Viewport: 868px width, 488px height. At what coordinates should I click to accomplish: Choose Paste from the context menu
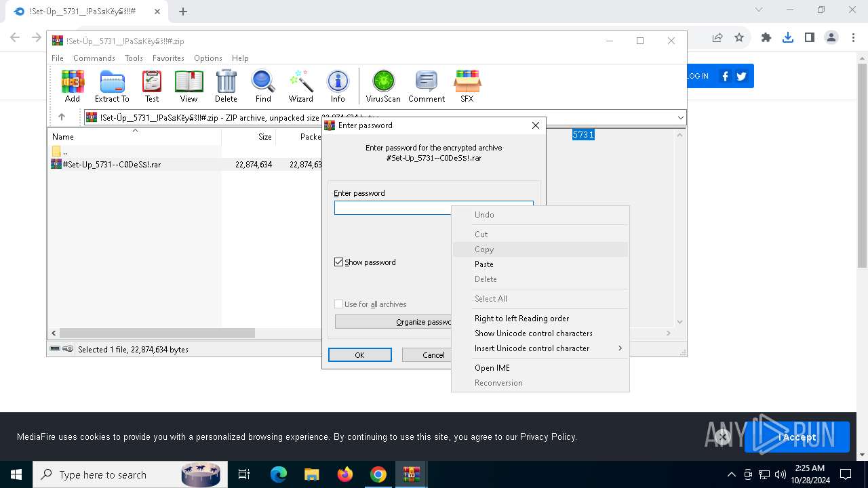(x=540, y=264)
